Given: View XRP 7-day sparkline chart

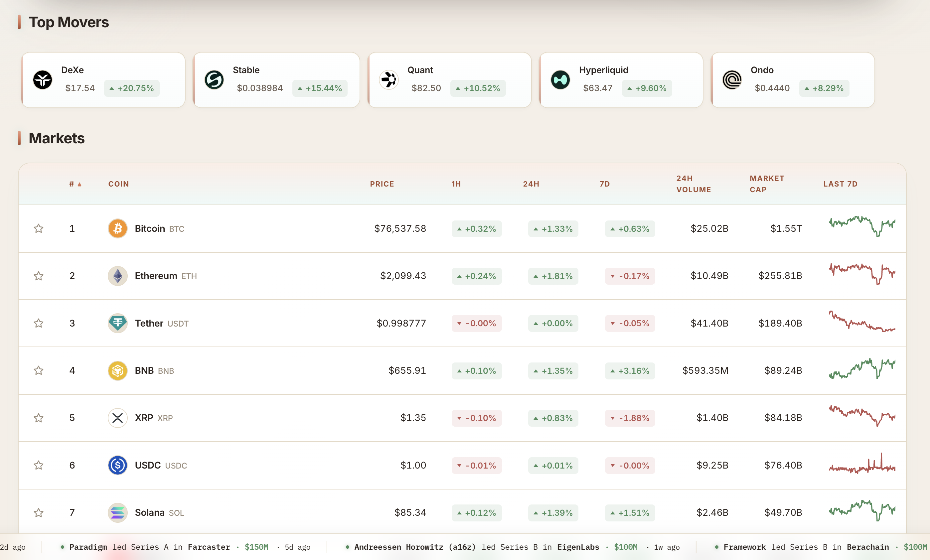Looking at the screenshot, I should pyautogui.click(x=862, y=416).
